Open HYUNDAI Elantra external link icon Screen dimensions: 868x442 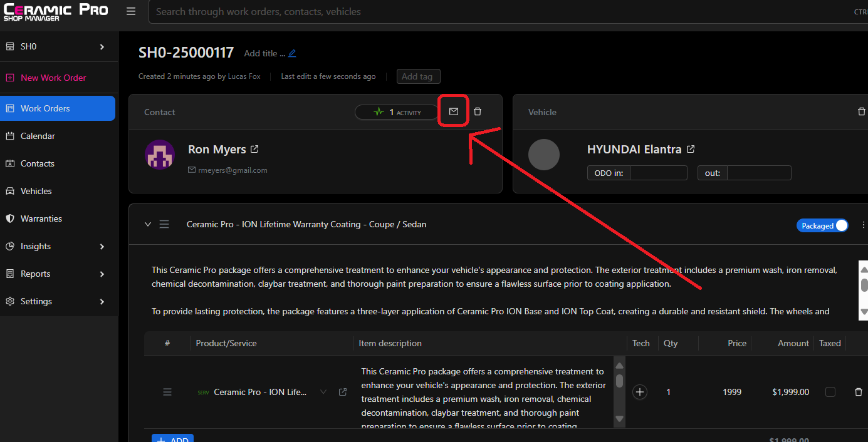point(691,150)
